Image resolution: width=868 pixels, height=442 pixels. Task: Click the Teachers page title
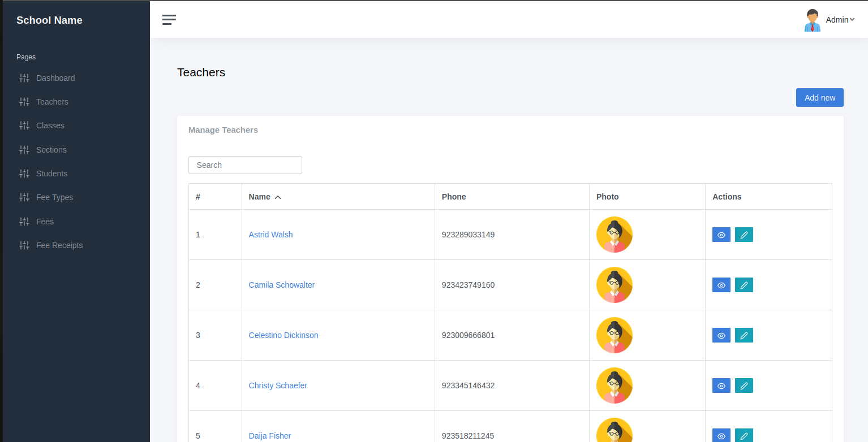pyautogui.click(x=201, y=72)
